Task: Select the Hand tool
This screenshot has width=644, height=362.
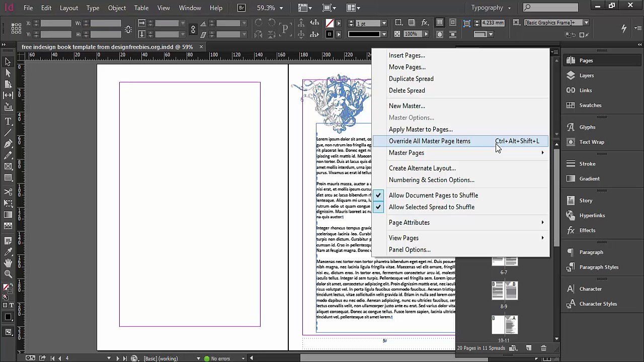Action: [8, 263]
